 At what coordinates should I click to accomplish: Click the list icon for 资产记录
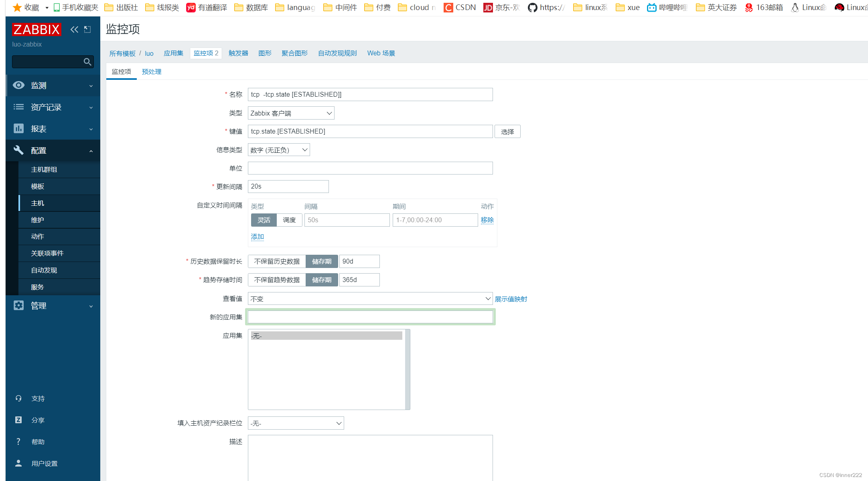click(x=18, y=107)
